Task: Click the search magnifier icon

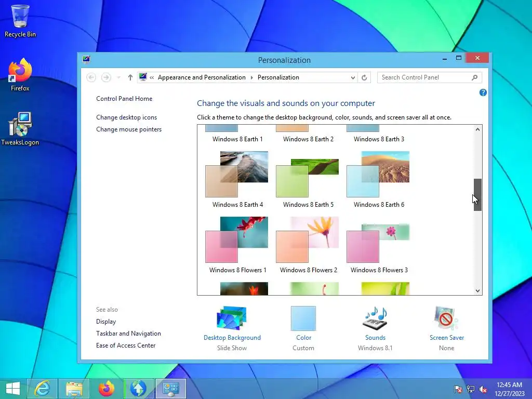Action: (474, 77)
